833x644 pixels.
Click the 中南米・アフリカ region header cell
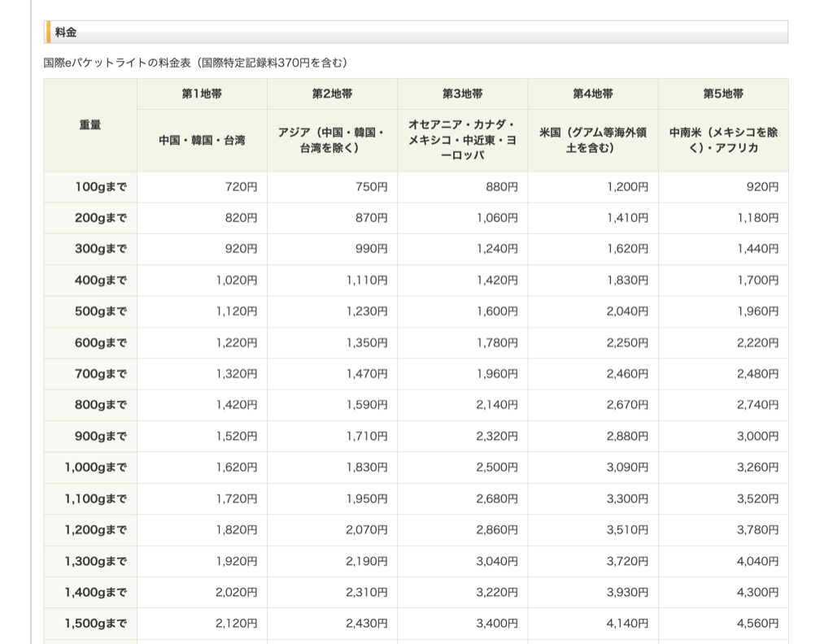click(722, 140)
